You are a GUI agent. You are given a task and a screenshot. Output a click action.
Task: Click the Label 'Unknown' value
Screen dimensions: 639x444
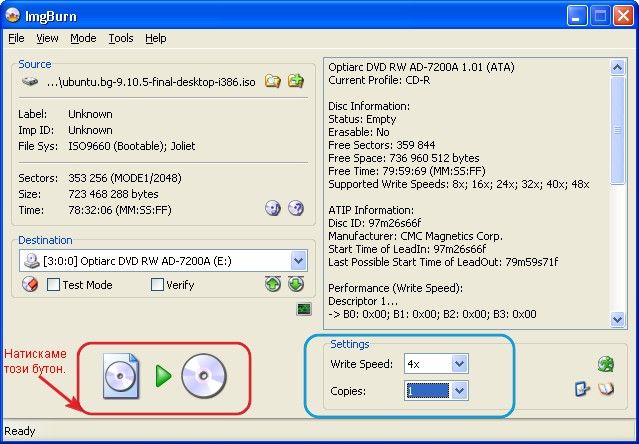(90, 114)
